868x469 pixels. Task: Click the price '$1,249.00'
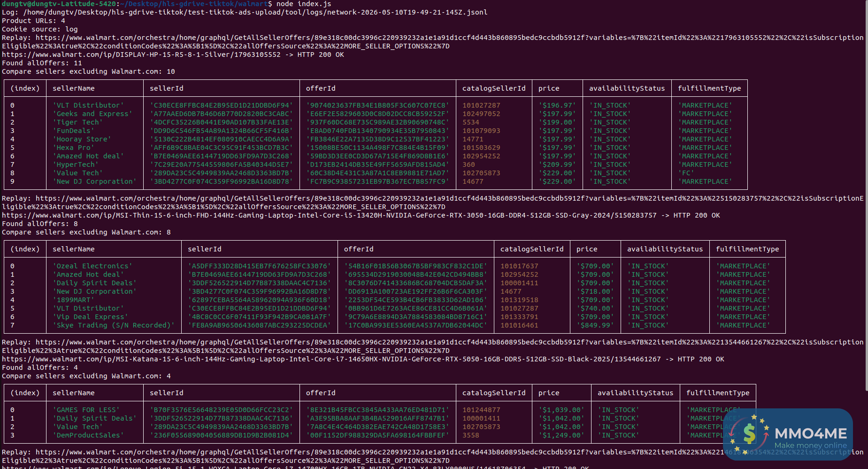(561, 435)
